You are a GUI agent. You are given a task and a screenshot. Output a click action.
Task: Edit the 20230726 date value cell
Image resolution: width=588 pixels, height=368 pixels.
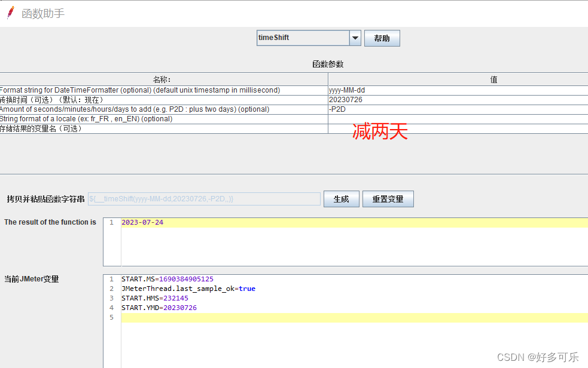pyautogui.click(x=458, y=100)
